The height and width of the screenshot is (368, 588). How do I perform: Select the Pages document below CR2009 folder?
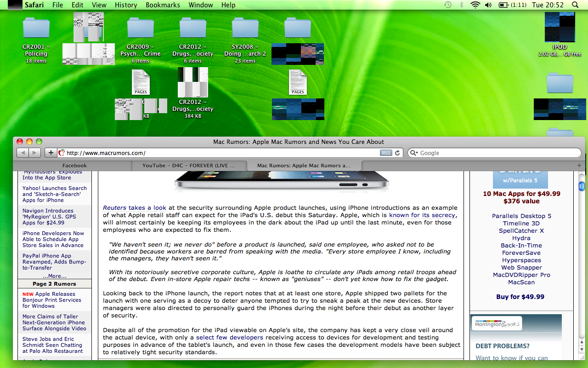[141, 82]
